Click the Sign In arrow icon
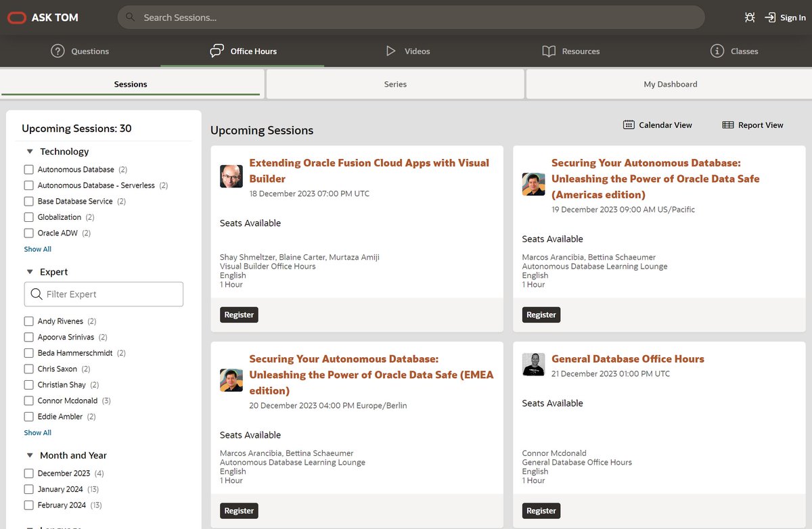This screenshot has height=529, width=812. click(x=770, y=18)
